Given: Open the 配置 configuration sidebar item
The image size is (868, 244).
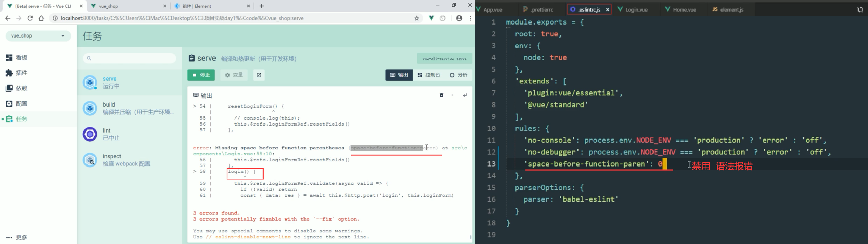Looking at the screenshot, I should [x=17, y=104].
